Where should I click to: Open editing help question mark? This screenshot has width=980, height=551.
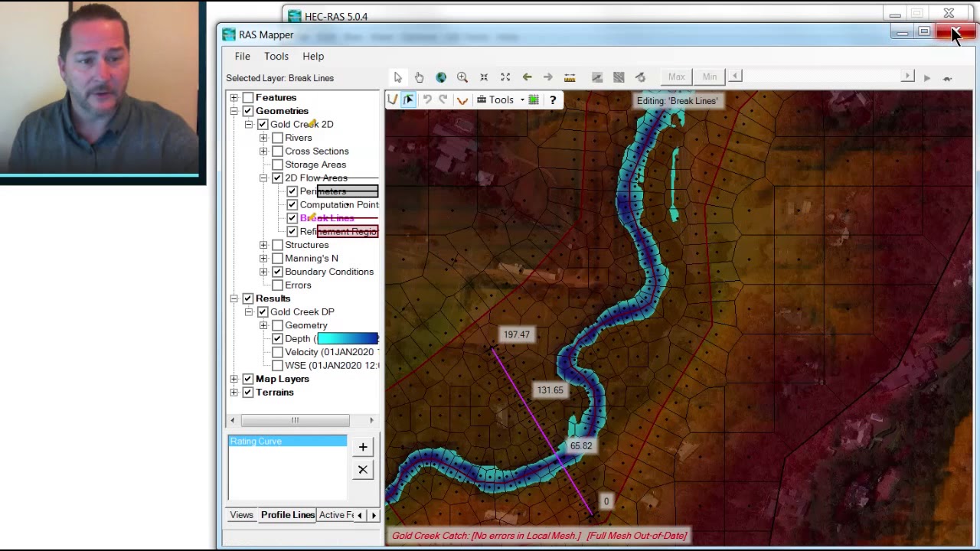click(553, 99)
